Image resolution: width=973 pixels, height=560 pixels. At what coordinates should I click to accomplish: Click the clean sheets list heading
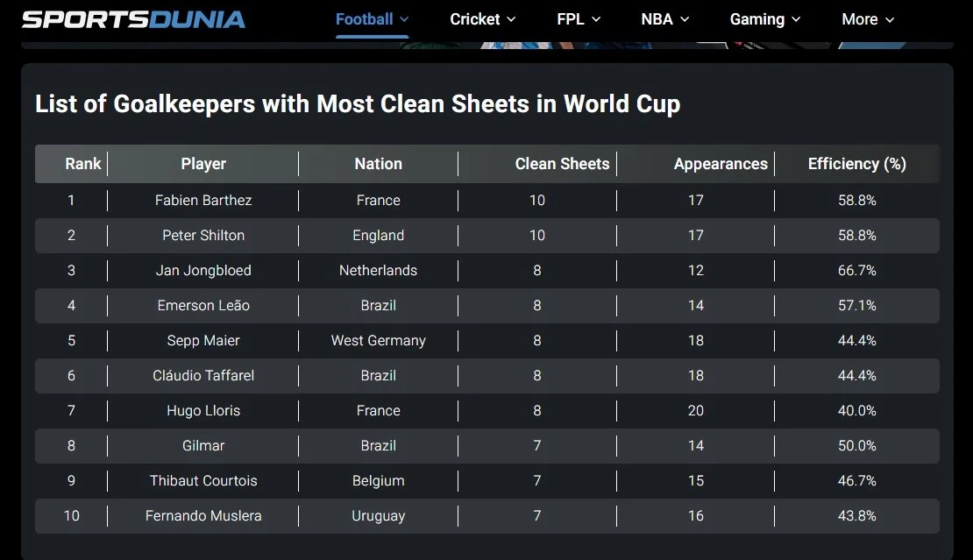[x=358, y=104]
